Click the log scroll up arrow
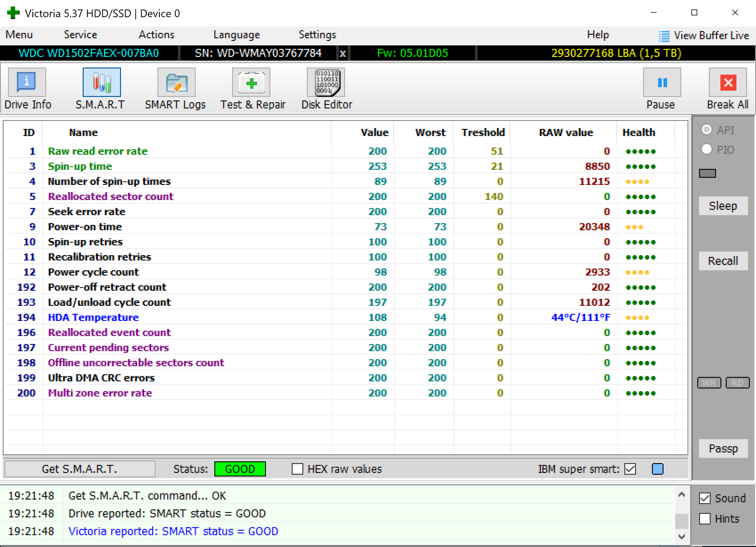Image resolution: width=756 pixels, height=547 pixels. point(682,495)
